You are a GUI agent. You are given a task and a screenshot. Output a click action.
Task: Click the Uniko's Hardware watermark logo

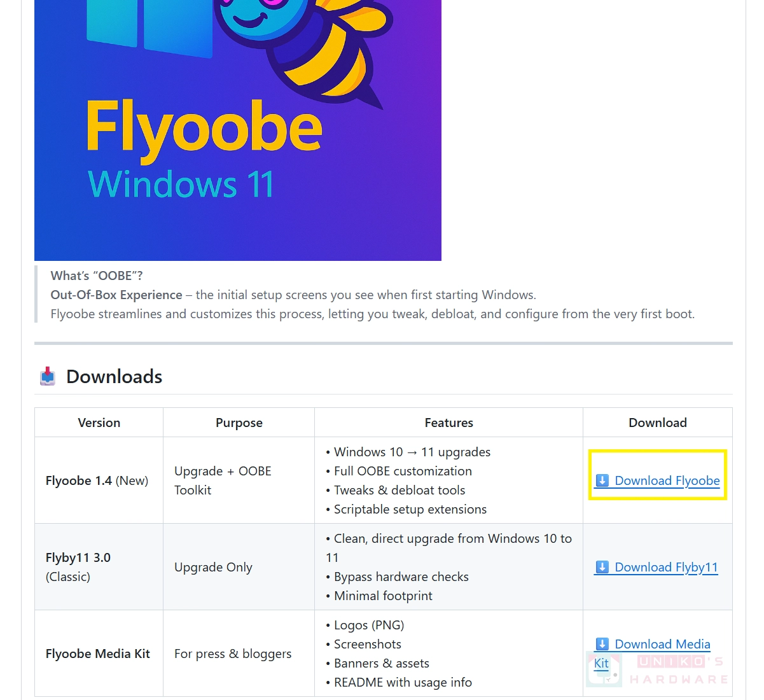coord(658,670)
